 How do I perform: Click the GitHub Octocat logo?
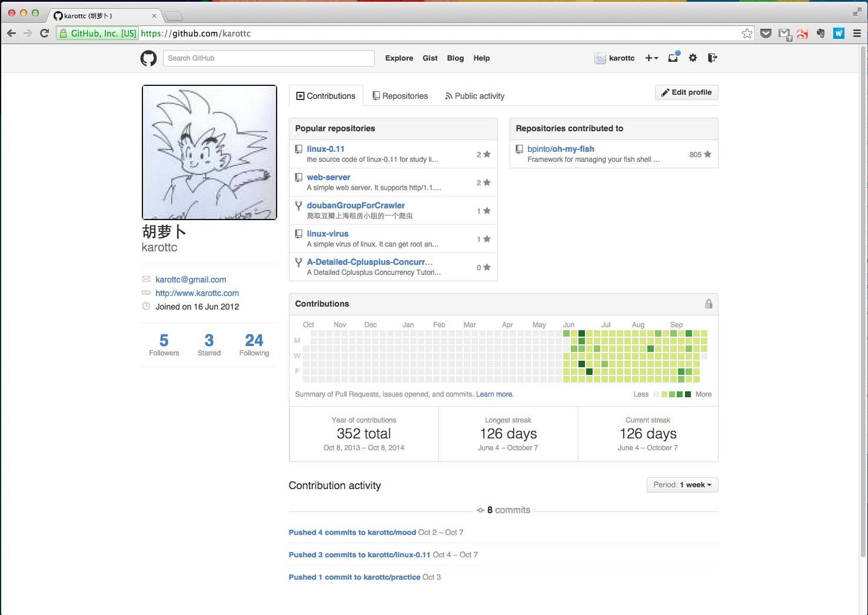[x=148, y=58]
